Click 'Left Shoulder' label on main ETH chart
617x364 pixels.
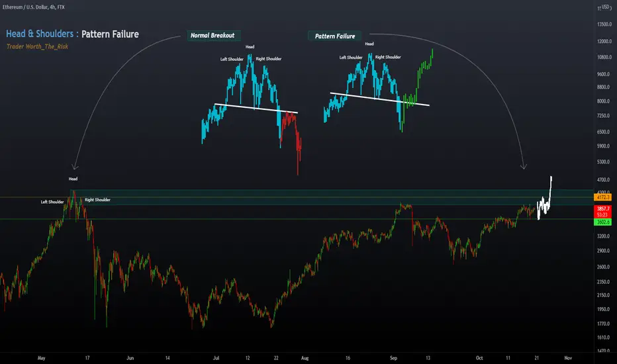[52, 202]
